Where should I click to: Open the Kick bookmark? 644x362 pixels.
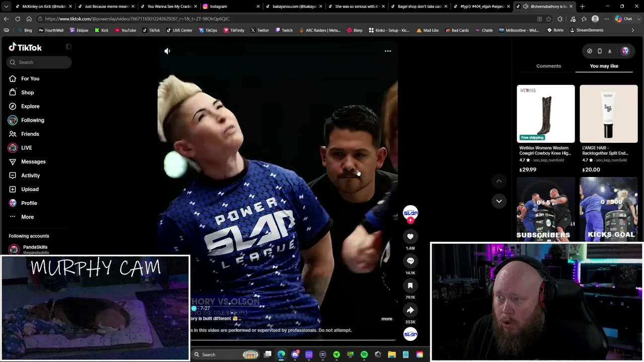pyautogui.click(x=101, y=30)
